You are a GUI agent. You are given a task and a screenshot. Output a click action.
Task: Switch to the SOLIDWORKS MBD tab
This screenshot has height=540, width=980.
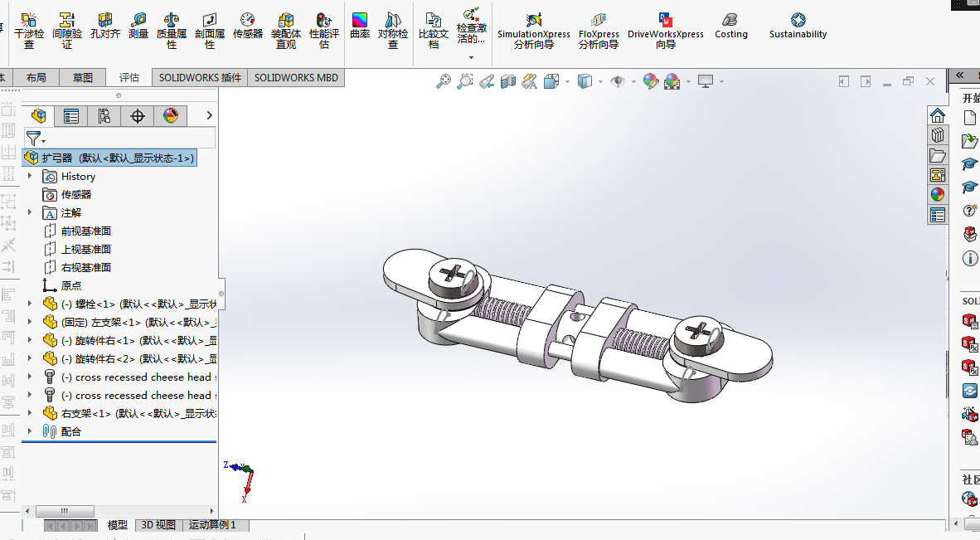[x=296, y=77]
